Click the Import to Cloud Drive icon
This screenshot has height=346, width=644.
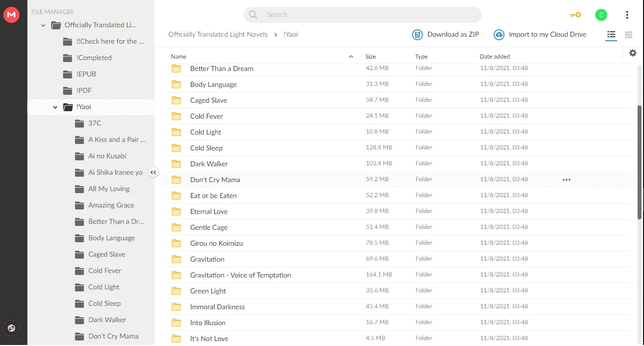coord(499,35)
